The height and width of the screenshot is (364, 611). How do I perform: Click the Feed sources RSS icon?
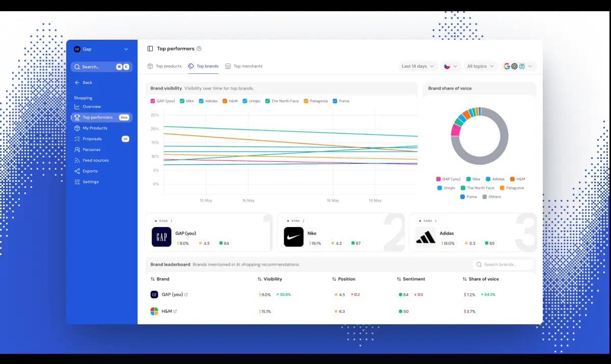coord(77,160)
